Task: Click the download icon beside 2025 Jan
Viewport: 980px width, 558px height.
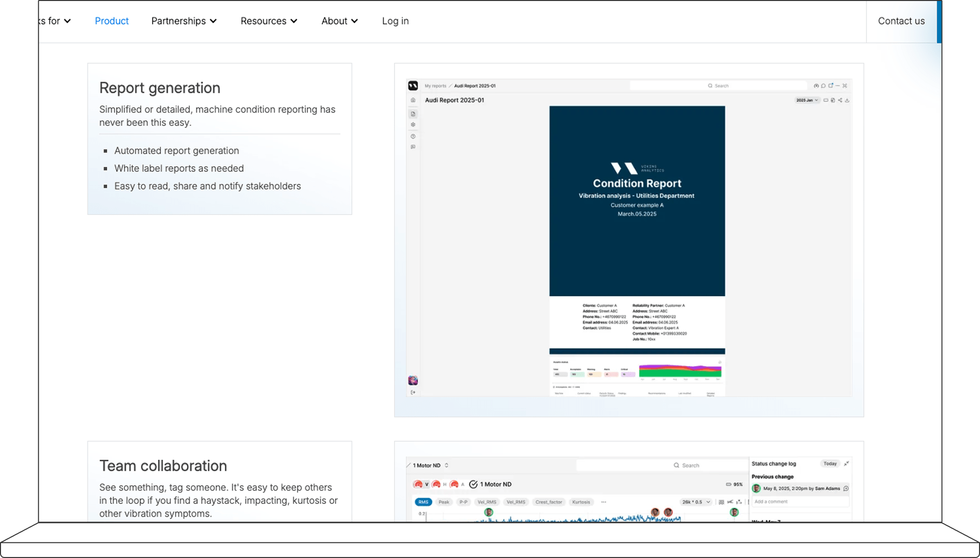Action: tap(847, 100)
